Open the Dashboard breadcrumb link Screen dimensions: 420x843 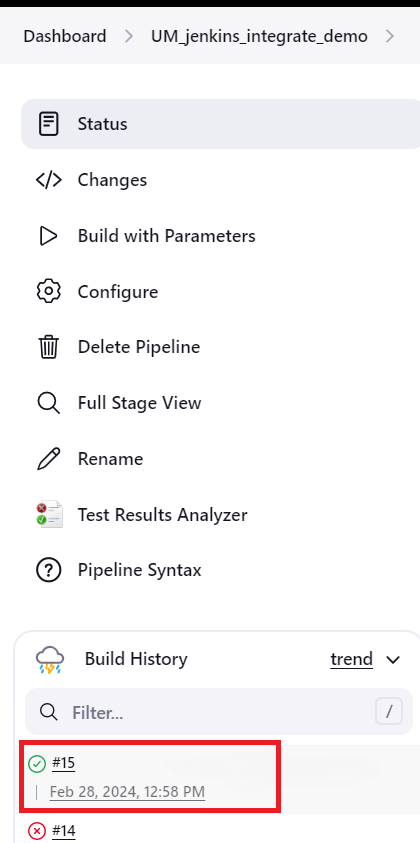pos(65,37)
